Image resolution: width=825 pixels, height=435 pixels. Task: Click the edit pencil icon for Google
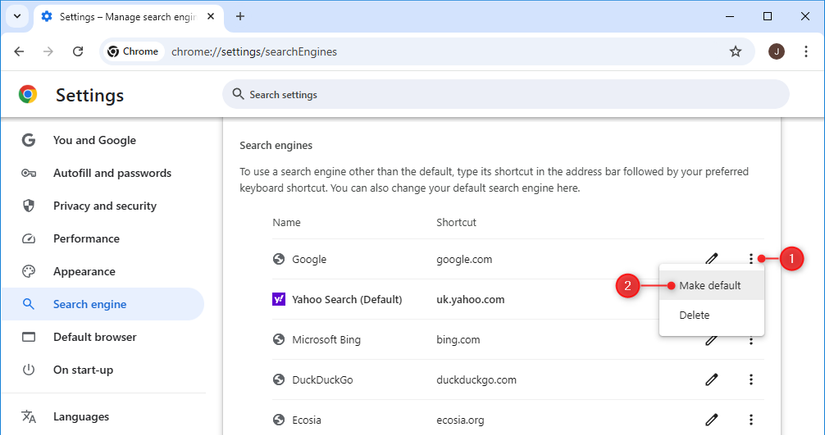point(712,259)
